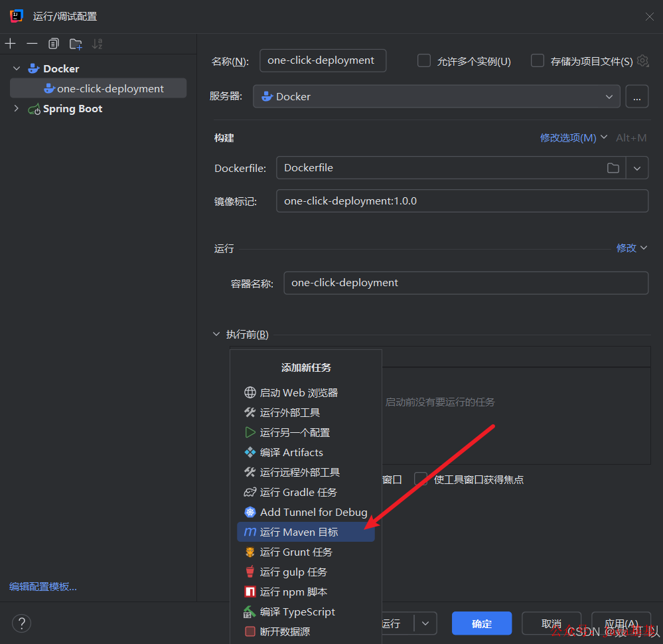Viewport: 663px width, 644px height.
Task: Click the play icon for 运行另一个配置
Action: click(x=250, y=432)
